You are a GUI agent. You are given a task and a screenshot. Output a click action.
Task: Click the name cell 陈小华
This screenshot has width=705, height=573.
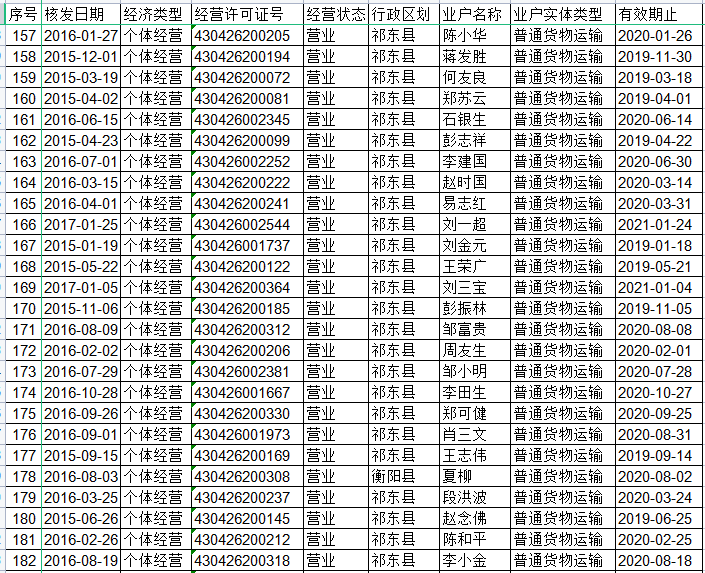464,36
